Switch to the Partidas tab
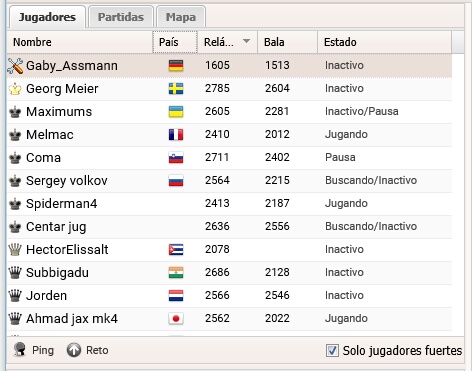 121,17
